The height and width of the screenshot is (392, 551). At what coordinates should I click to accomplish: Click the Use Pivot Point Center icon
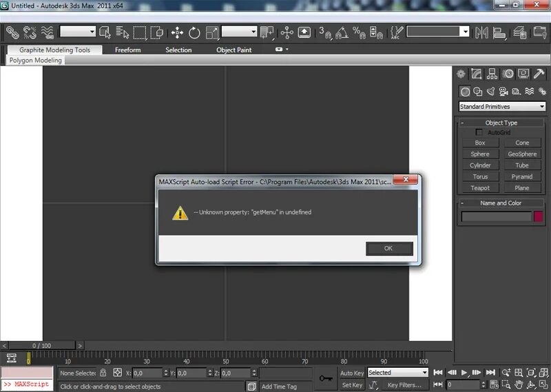(267, 32)
